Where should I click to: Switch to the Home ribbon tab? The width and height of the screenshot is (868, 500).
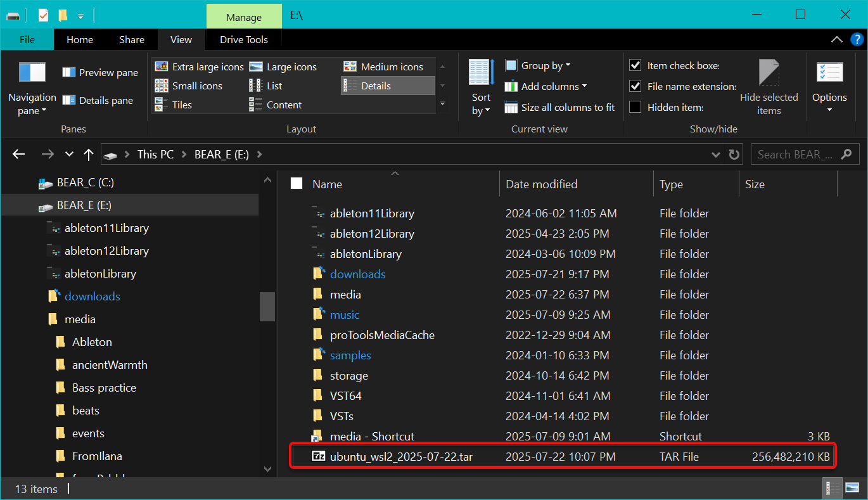[79, 39]
